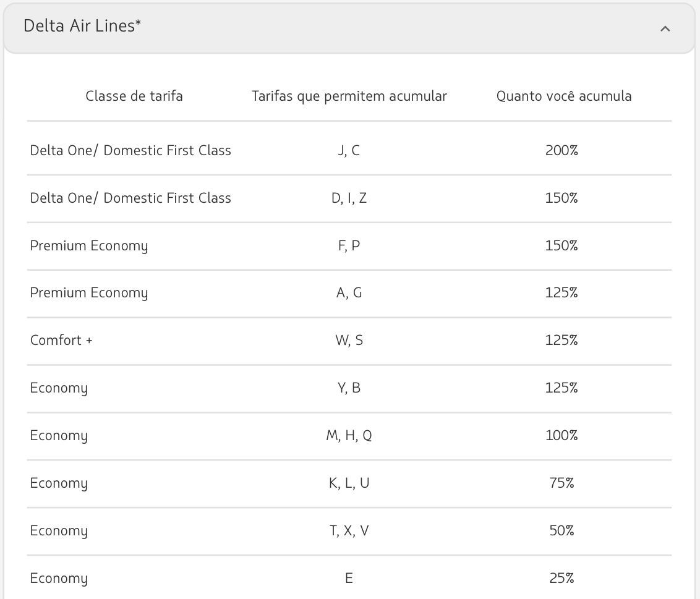Select the Classe de tarifa column header

134,96
